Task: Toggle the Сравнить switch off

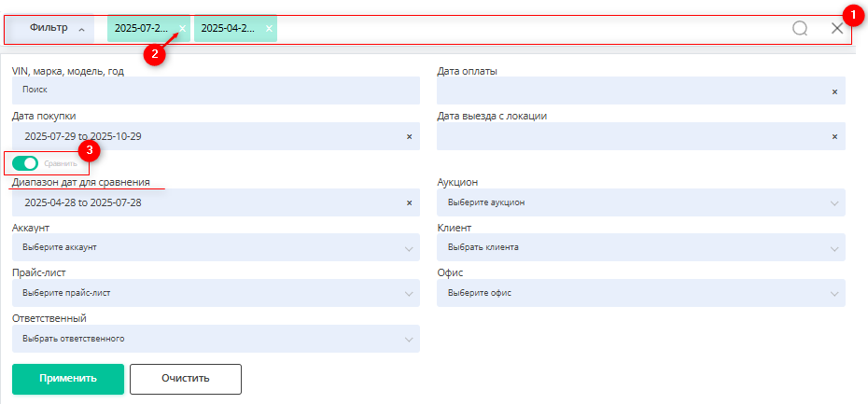Action: click(x=25, y=164)
